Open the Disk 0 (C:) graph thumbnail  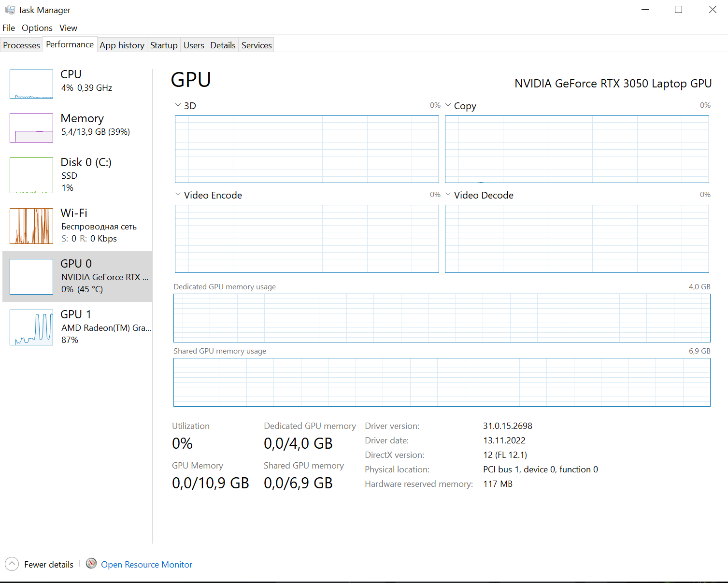[x=31, y=175]
